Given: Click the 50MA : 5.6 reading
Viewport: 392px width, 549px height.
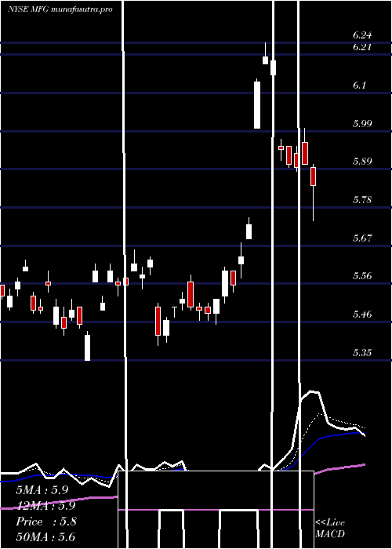Looking at the screenshot, I should [x=45, y=537].
